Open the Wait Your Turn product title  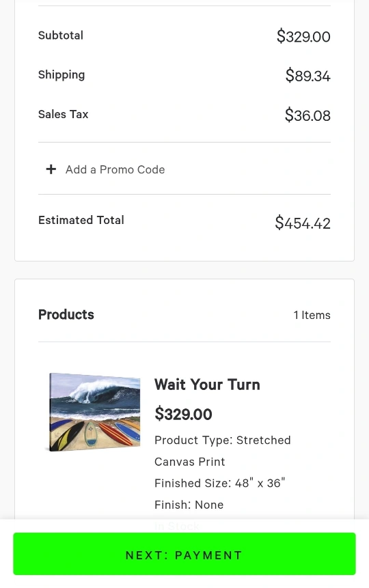pos(207,384)
